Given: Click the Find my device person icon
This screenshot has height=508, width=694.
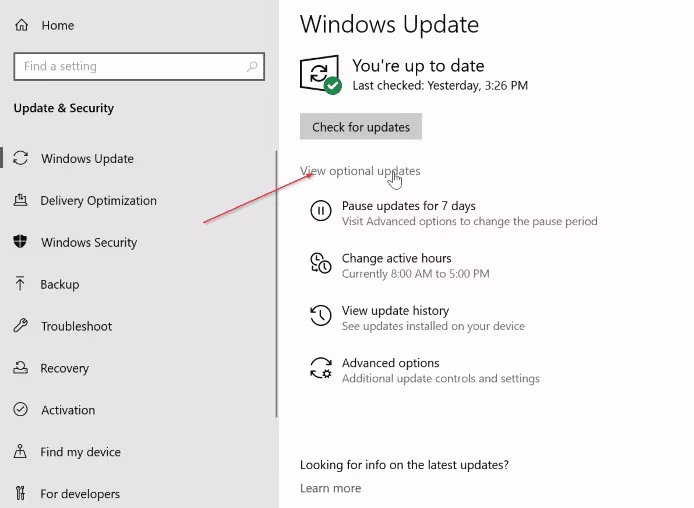Looking at the screenshot, I should (x=20, y=451).
